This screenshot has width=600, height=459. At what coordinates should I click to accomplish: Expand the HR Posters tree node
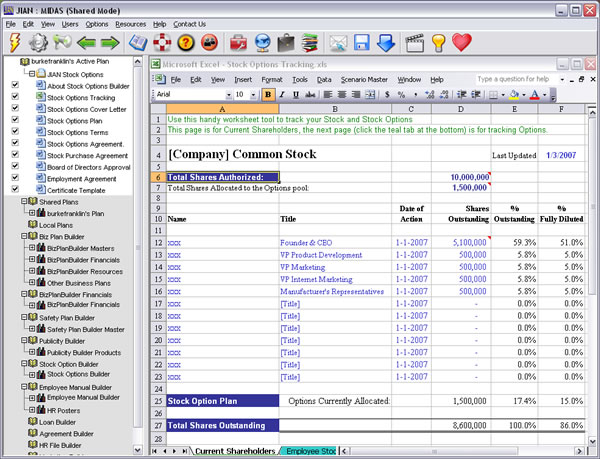tap(32, 410)
